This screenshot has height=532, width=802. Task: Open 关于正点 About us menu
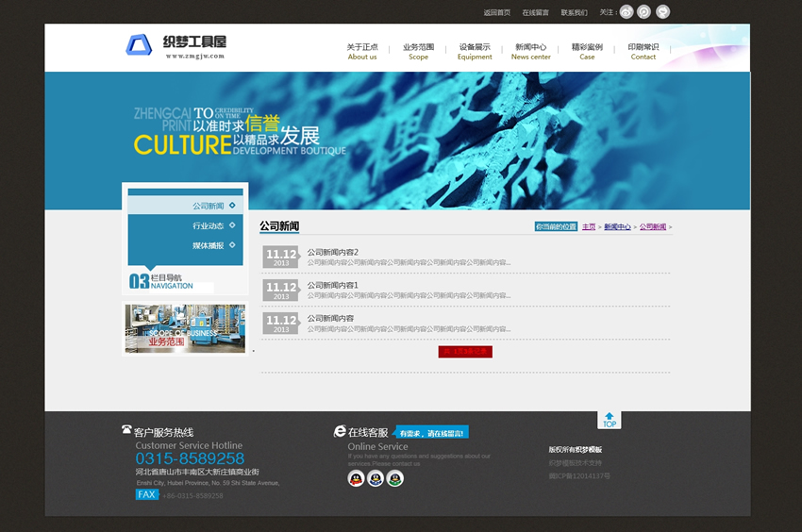(x=362, y=52)
